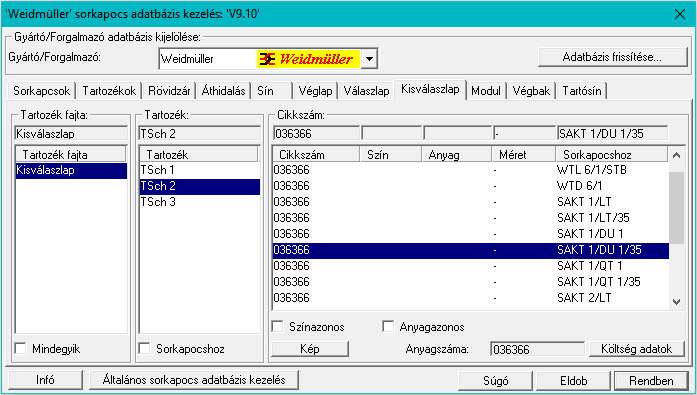
Task: Select the SAKT 1/QT 1/35 row
Action: [x=471, y=282]
